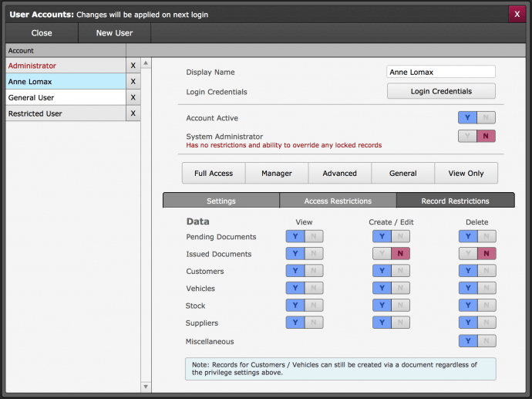
Task: Delete Restricted User via X icon
Action: [133, 113]
